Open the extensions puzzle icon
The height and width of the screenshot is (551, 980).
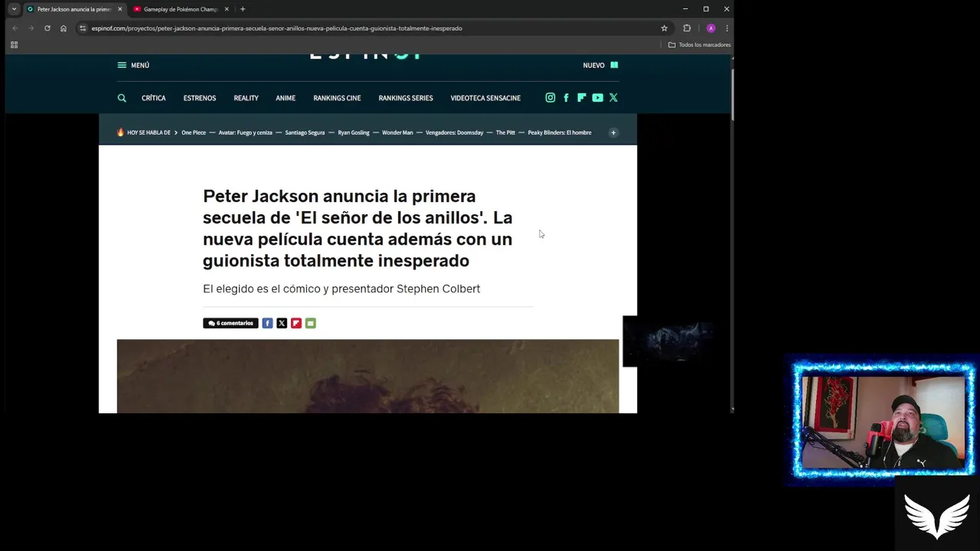tap(687, 28)
